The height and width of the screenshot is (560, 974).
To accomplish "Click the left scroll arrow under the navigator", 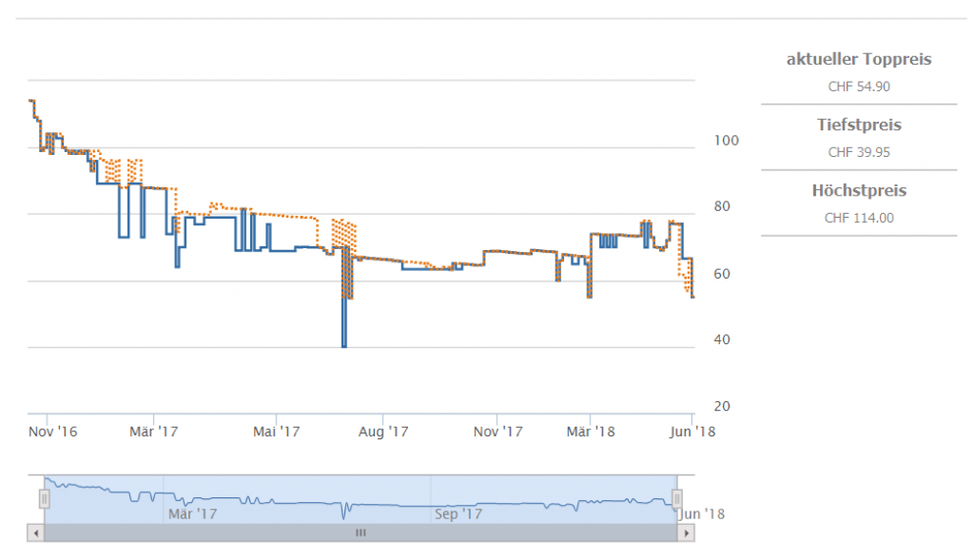I will pyautogui.click(x=36, y=533).
